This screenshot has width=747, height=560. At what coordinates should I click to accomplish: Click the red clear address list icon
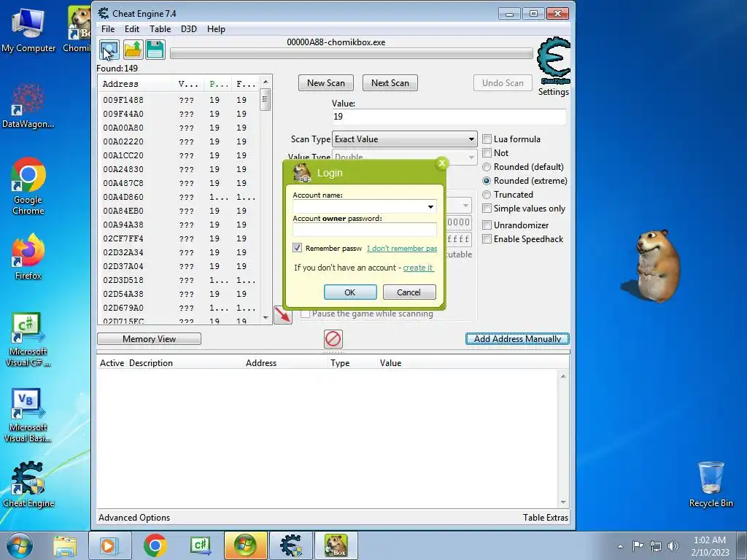333,339
